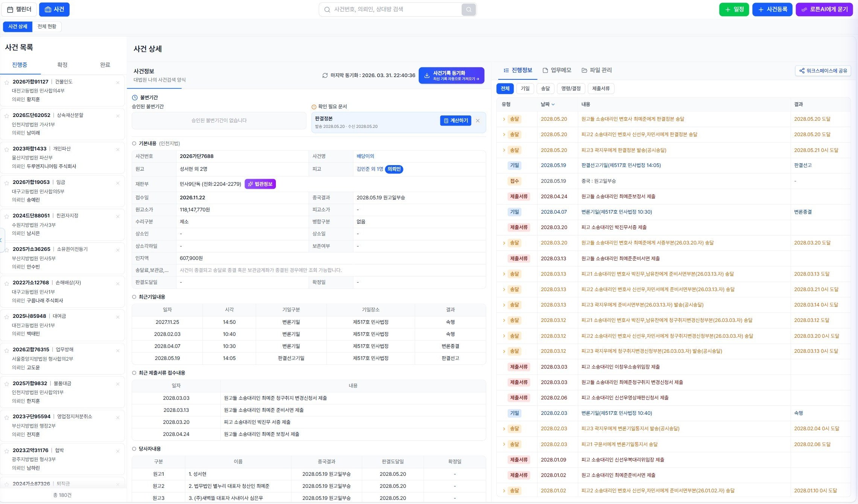Toggle favorite star for 2025나85948

(x=6, y=317)
